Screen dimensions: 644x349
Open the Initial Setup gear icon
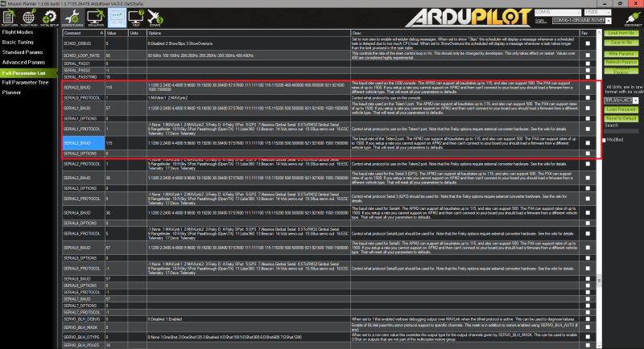(x=49, y=18)
